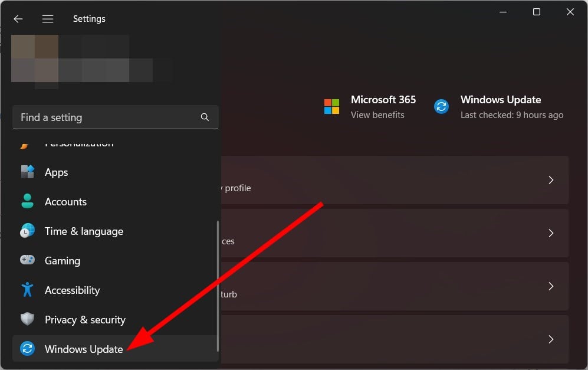Expand the profile settings row chevron
The width and height of the screenshot is (588, 370).
click(x=550, y=180)
